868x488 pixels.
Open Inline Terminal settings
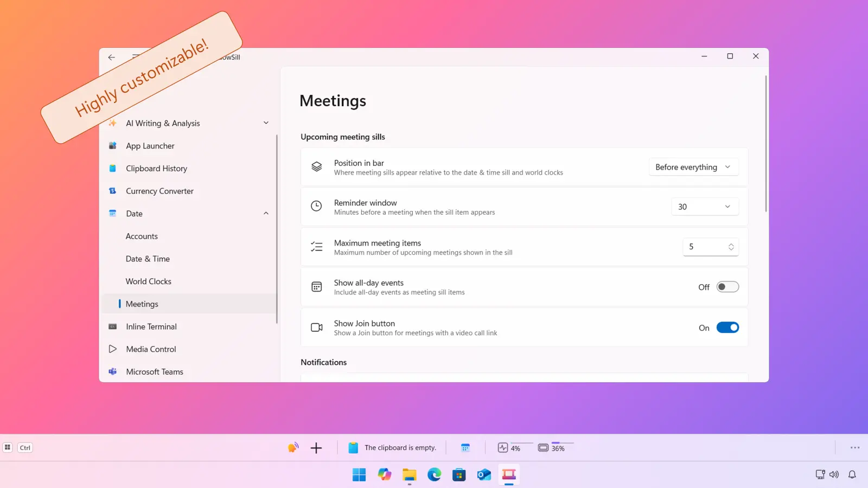click(x=189, y=326)
